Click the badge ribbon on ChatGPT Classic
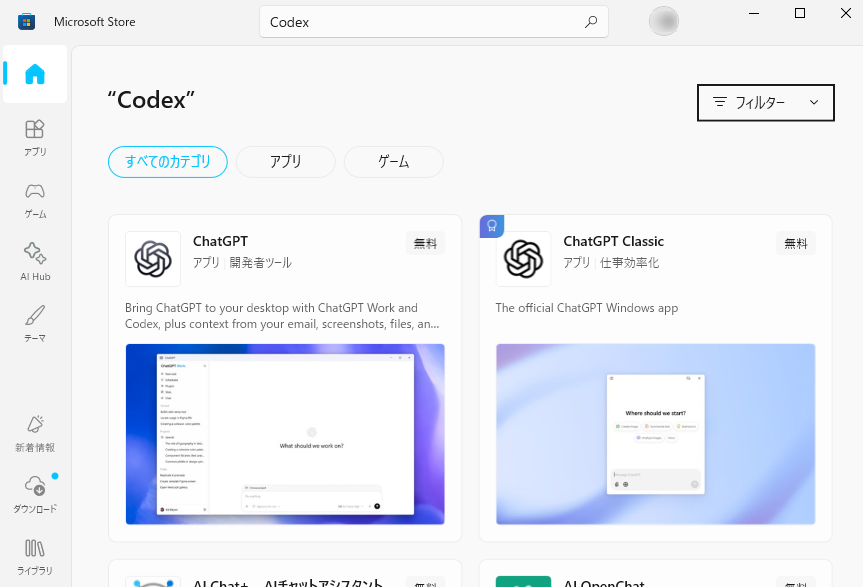This screenshot has width=863, height=587. (x=492, y=226)
